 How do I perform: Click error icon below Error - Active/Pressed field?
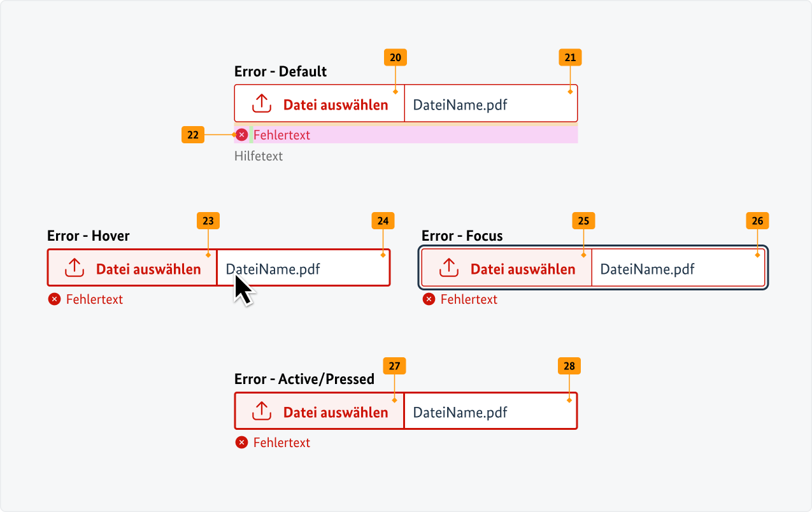click(241, 443)
